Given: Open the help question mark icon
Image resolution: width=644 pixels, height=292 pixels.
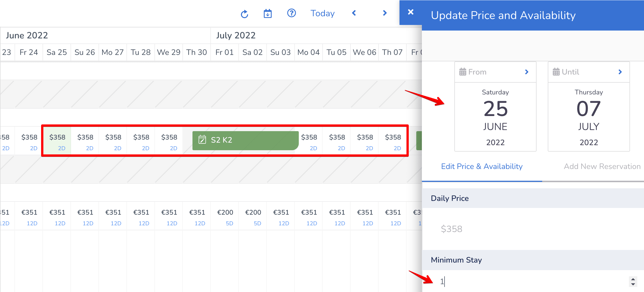Looking at the screenshot, I should [292, 13].
